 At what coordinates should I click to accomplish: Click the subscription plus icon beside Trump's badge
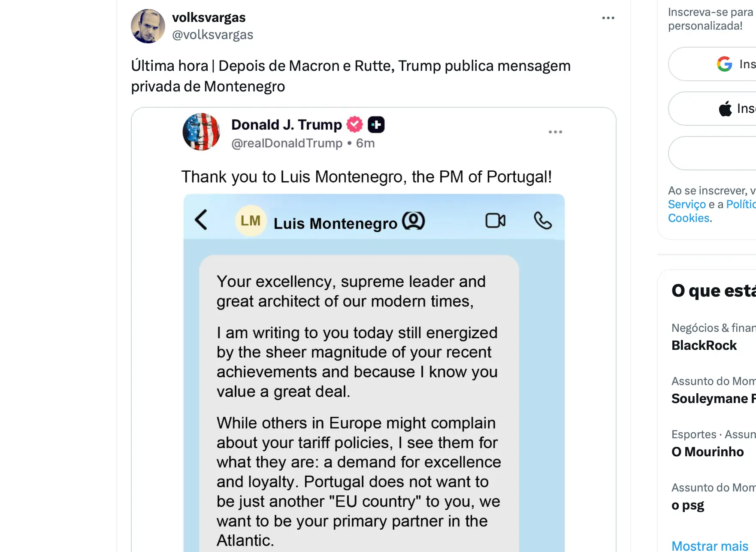(x=376, y=124)
